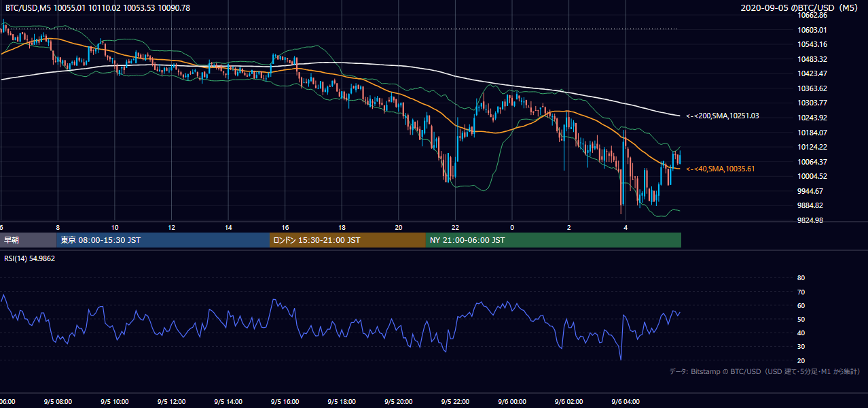Image resolution: width=868 pixels, height=408 pixels.
Task: Pick the 10423.47 price axis value
Action: coord(813,73)
